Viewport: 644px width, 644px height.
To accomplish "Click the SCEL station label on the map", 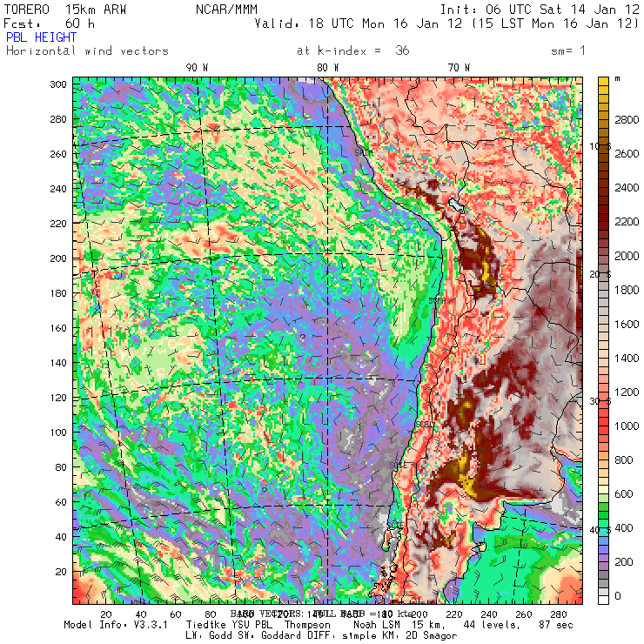I will tap(425, 425).
